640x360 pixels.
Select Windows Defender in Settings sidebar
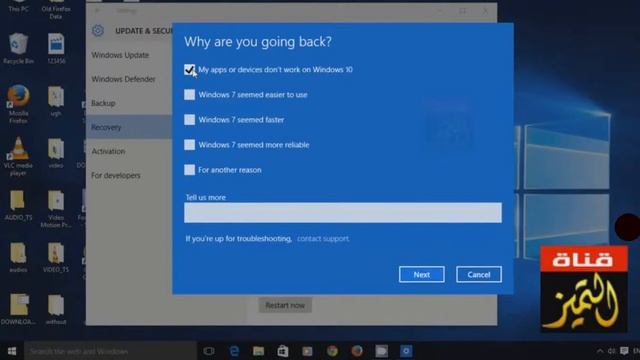click(123, 79)
